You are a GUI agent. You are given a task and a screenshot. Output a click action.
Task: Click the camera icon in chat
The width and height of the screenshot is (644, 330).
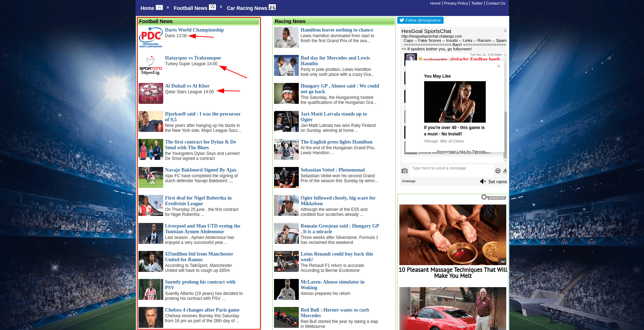click(404, 171)
